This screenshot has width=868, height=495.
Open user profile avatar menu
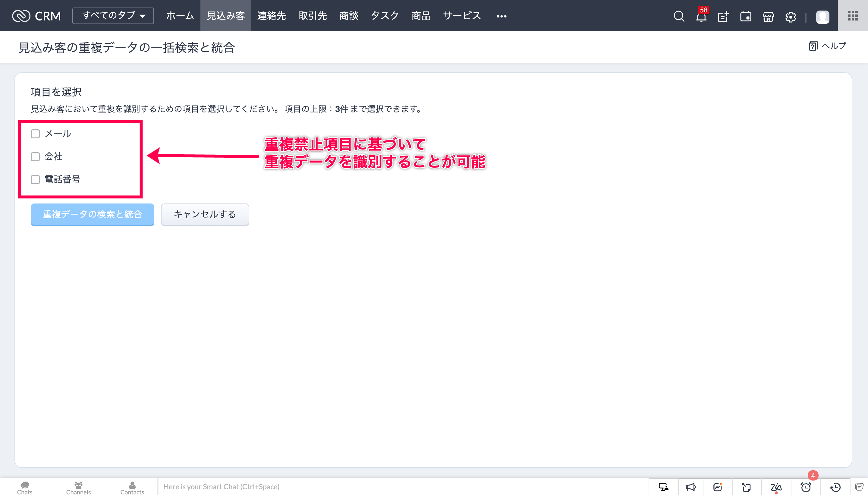822,16
